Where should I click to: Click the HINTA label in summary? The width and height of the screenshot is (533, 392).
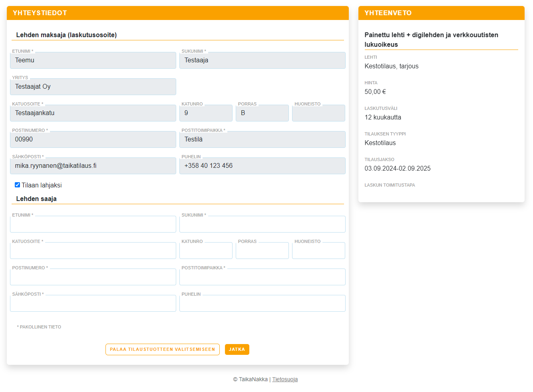[x=371, y=83]
